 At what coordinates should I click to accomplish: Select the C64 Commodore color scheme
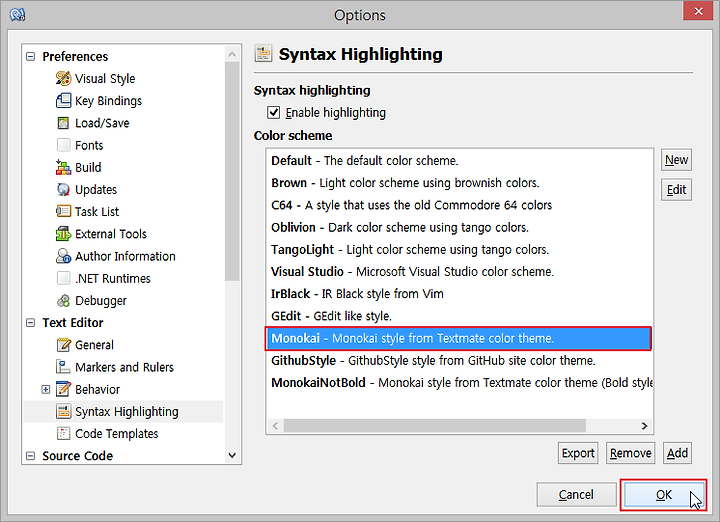(x=459, y=205)
